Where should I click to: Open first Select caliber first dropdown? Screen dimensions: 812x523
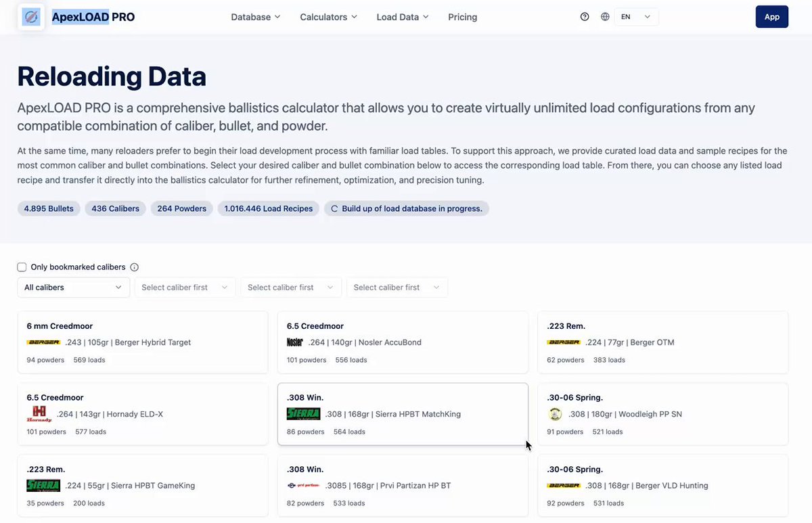[185, 288]
